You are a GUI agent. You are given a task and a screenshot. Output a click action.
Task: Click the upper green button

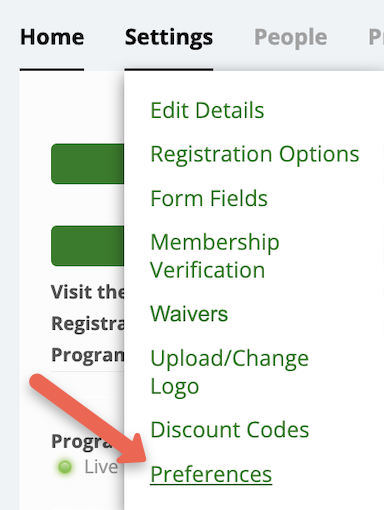click(88, 164)
